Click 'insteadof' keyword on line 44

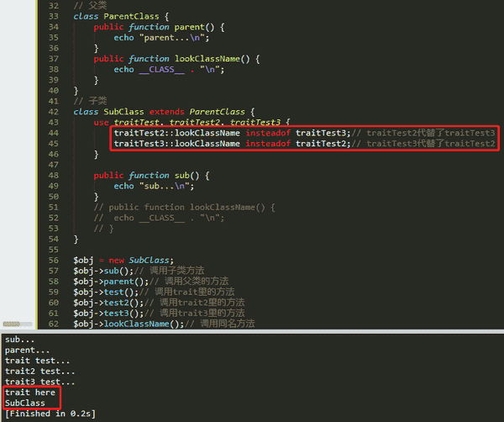[268, 133]
